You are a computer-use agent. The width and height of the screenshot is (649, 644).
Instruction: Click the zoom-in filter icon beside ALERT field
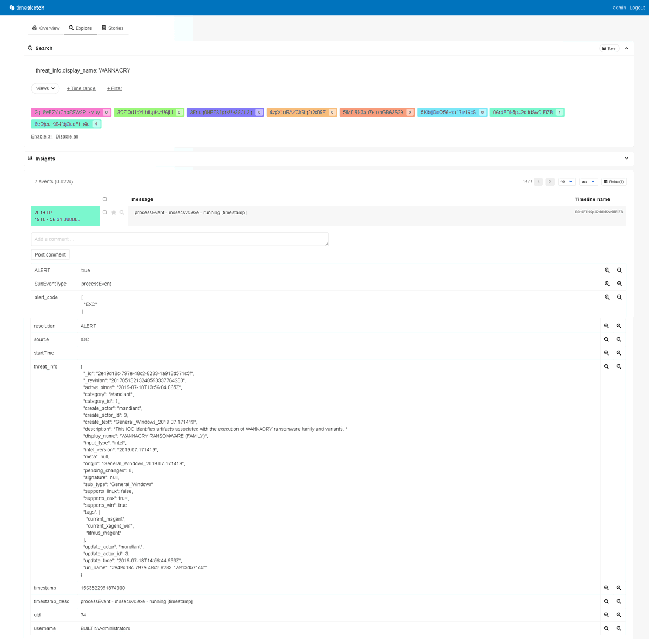[x=606, y=270]
